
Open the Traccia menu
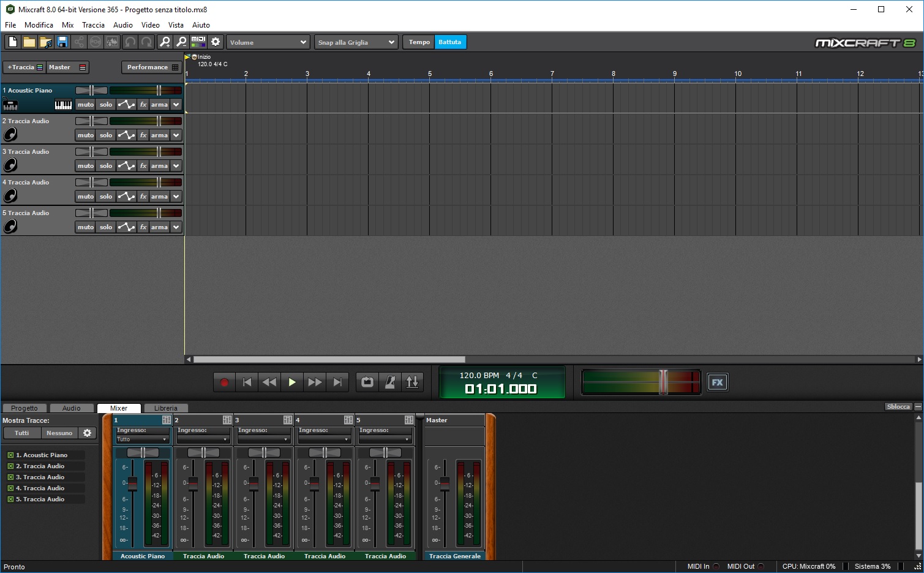pos(93,25)
